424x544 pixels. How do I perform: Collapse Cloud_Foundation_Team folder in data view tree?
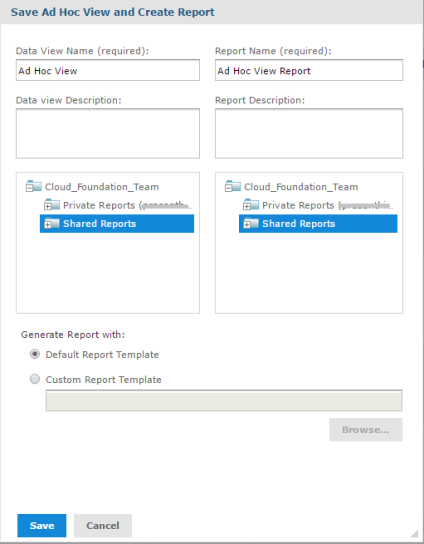pyautogui.click(x=29, y=188)
